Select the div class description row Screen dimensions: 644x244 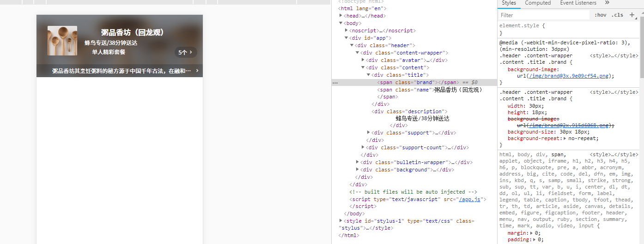[x=409, y=111]
